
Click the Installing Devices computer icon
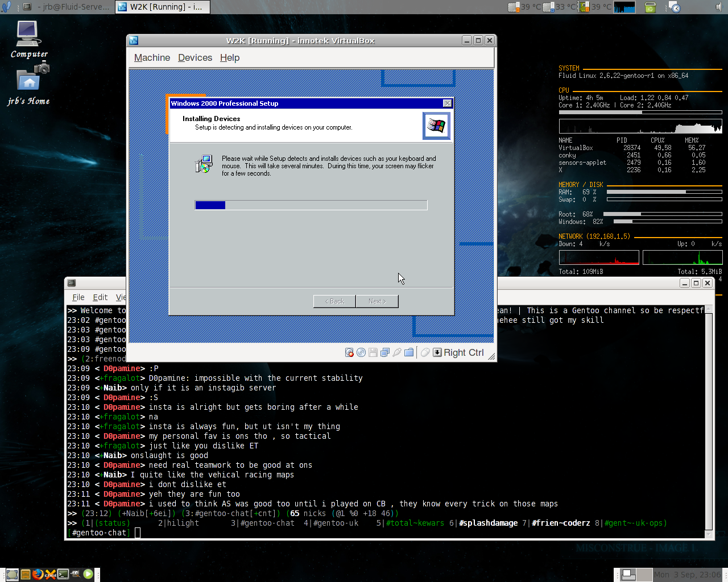point(204,164)
